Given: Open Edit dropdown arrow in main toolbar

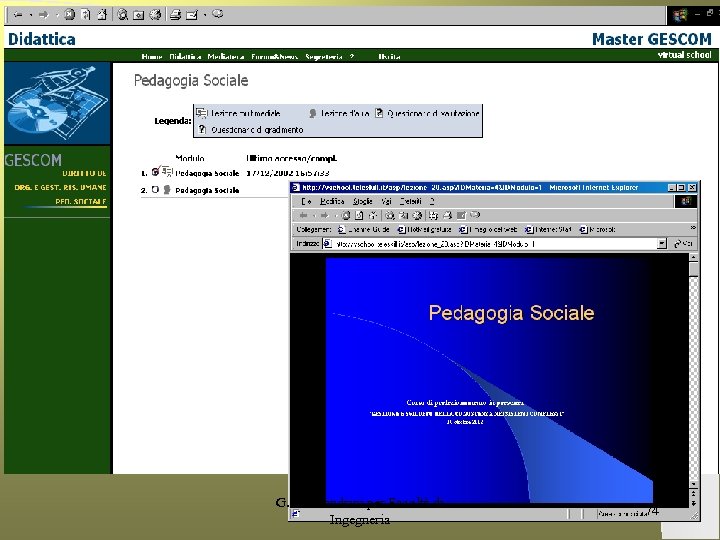Looking at the screenshot, I should pos(204,15).
